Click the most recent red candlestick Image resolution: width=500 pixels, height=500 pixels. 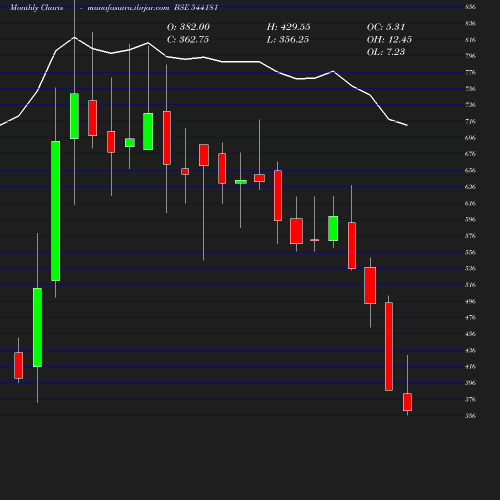[407, 402]
